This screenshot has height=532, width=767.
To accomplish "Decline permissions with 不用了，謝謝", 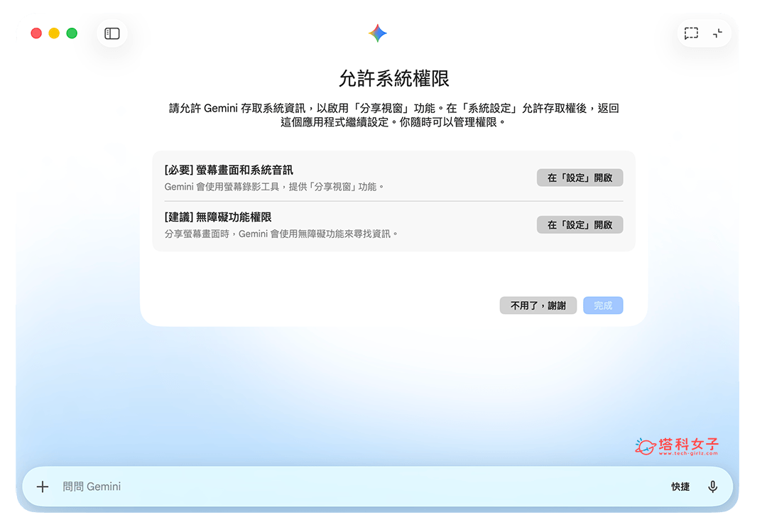I will (538, 305).
